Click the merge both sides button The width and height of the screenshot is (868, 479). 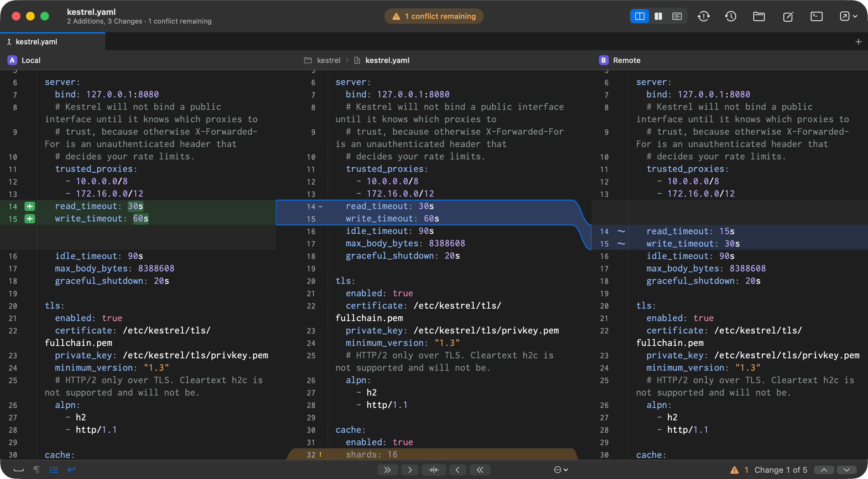tap(434, 470)
